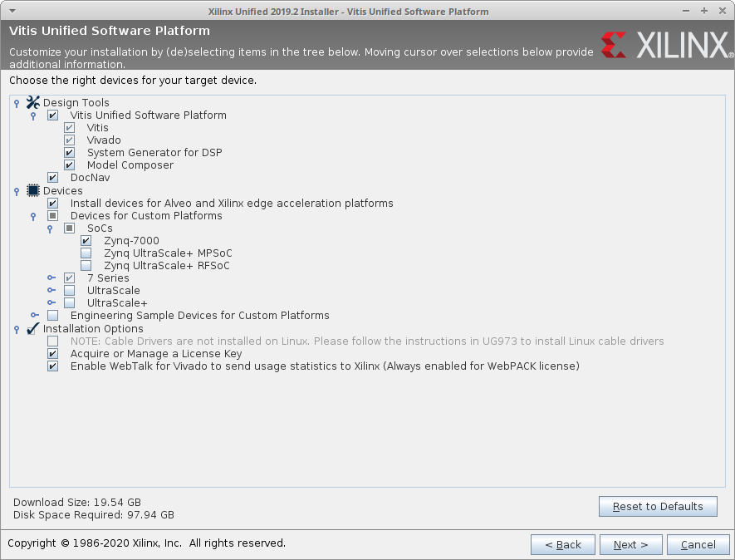The width and height of the screenshot is (735, 560).
Task: Uncheck Acquire or Manage a License Key
Action: 52,354
